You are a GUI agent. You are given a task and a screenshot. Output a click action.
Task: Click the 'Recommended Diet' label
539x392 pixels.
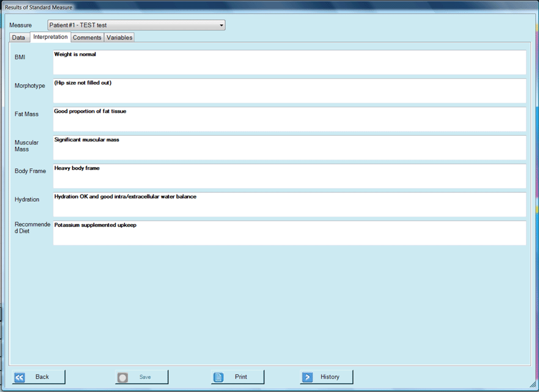pyautogui.click(x=32, y=228)
